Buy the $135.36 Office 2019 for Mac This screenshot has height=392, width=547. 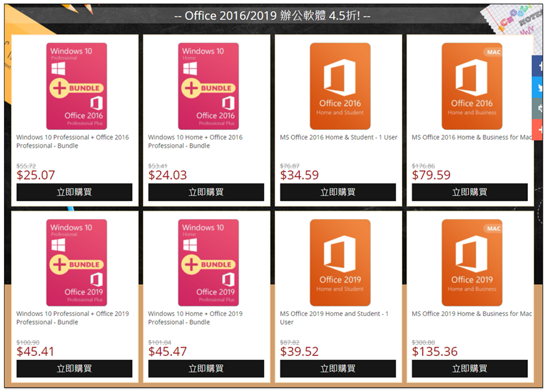(470, 369)
